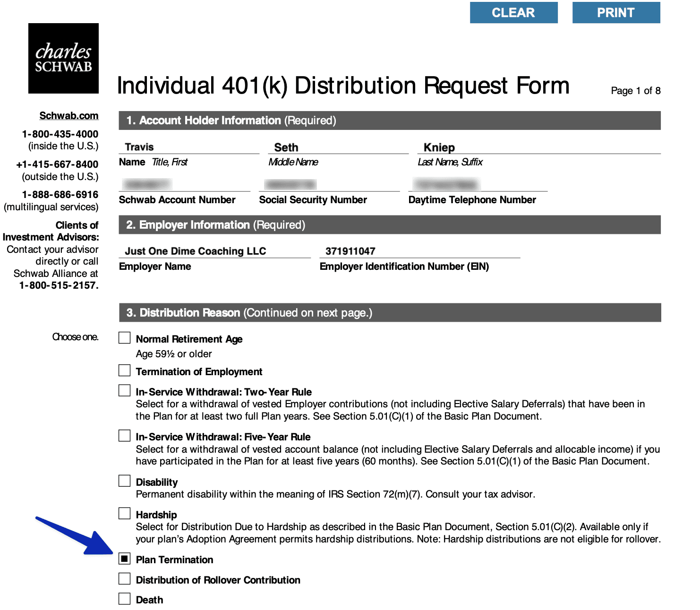Tick the Disability checkbox
Screen dimensions: 700x610
tap(124, 481)
